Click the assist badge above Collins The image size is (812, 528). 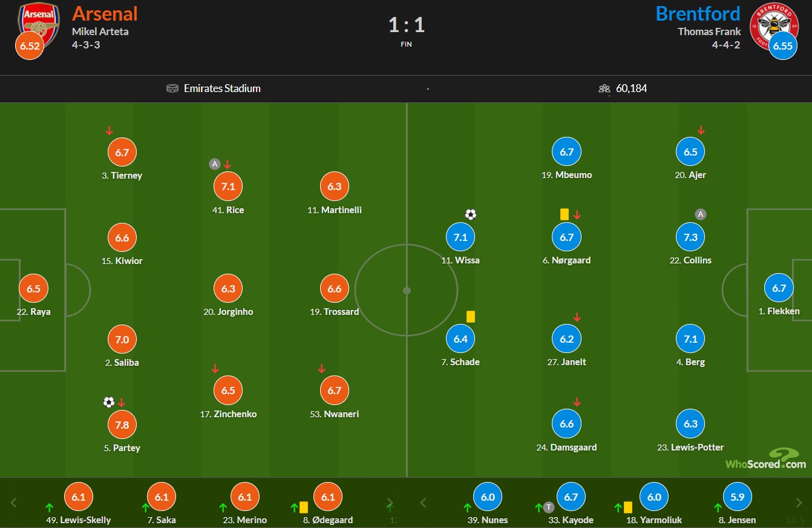click(700, 214)
